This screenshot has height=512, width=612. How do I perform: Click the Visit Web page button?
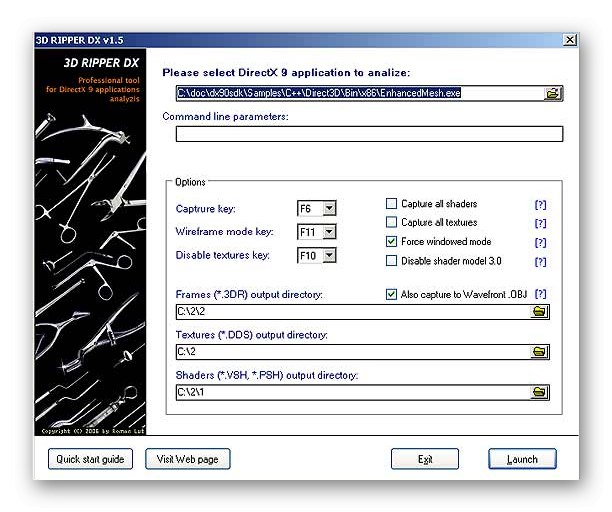[x=188, y=459]
